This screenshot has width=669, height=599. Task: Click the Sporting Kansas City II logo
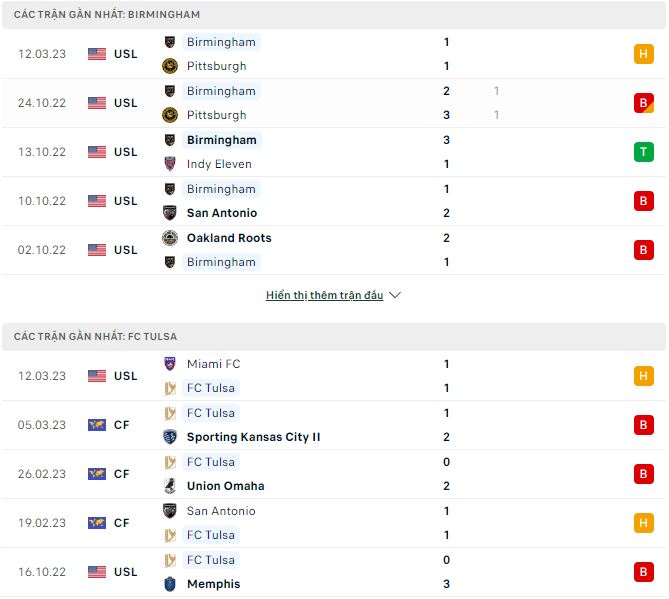pyautogui.click(x=170, y=437)
